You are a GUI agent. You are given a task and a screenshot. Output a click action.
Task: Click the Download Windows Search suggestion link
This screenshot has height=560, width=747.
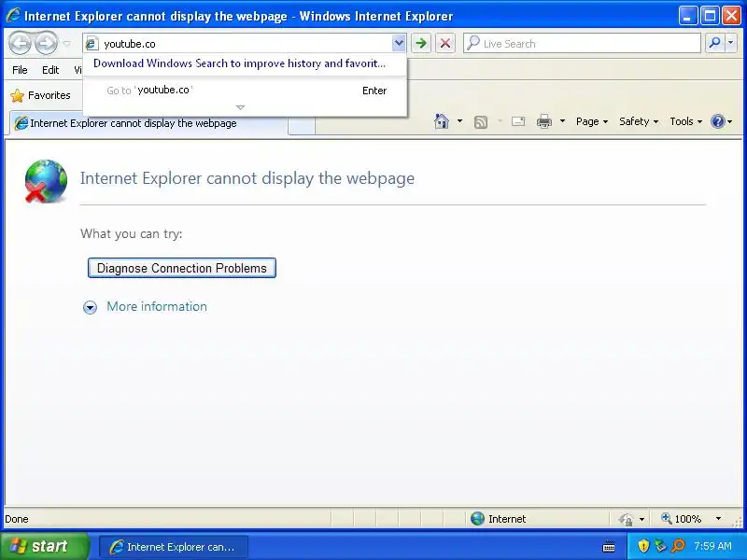click(239, 63)
